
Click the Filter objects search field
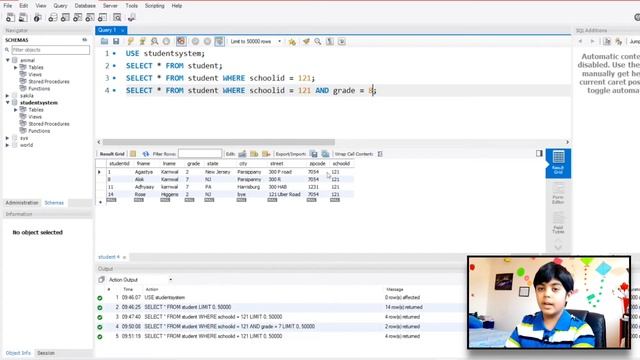click(x=51, y=50)
